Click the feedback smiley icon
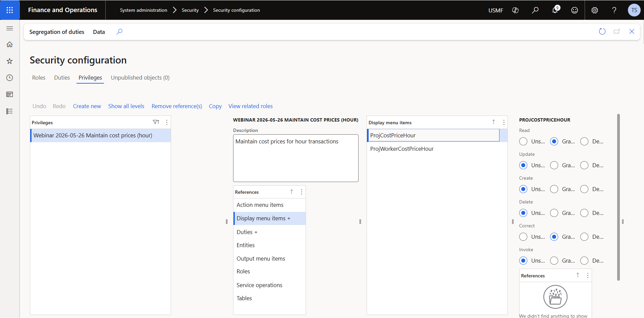This screenshot has height=318, width=644. point(575,10)
